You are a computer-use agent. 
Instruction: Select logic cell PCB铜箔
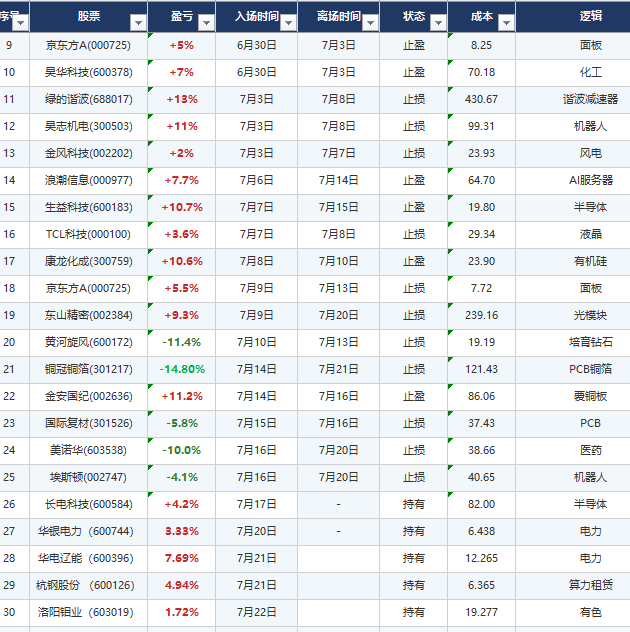[573, 369]
